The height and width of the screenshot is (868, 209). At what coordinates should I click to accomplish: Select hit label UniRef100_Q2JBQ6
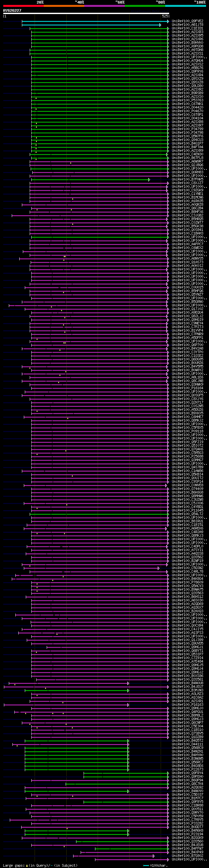click(x=187, y=165)
